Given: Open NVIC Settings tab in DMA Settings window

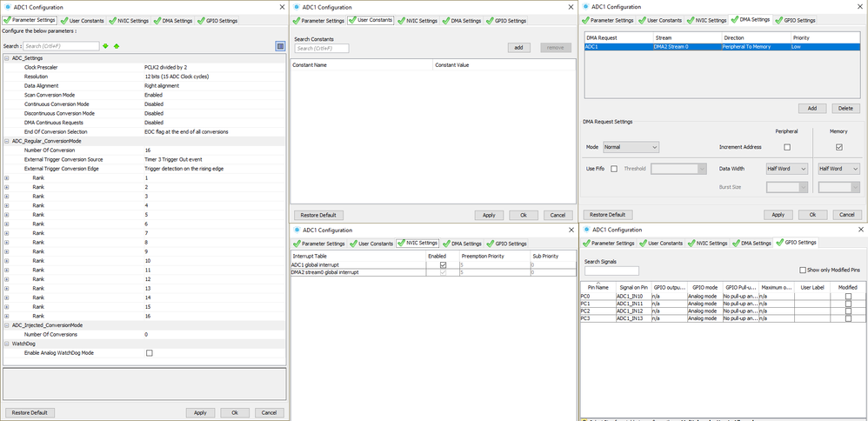Looking at the screenshot, I should click(707, 20).
